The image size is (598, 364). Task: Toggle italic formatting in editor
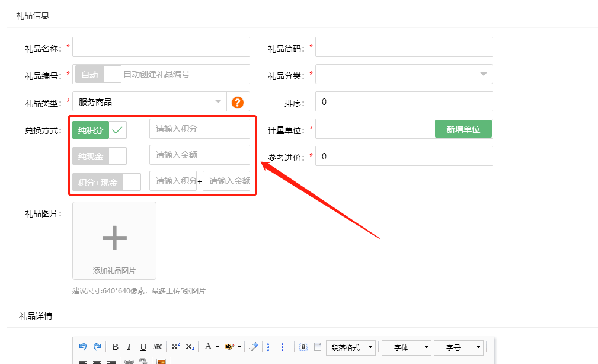coord(129,347)
